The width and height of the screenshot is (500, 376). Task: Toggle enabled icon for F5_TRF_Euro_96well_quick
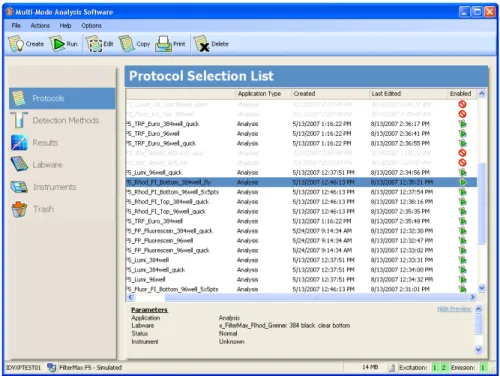click(462, 143)
